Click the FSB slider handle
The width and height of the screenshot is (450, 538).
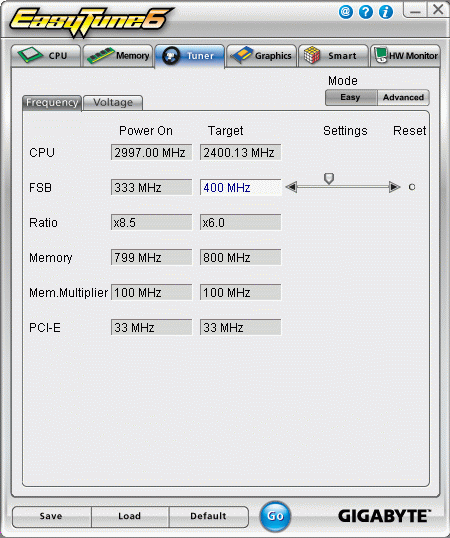tap(329, 178)
